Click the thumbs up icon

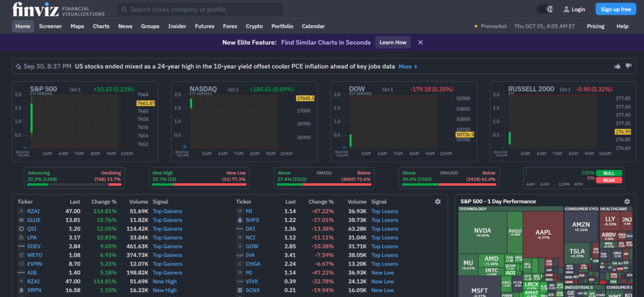click(x=618, y=66)
